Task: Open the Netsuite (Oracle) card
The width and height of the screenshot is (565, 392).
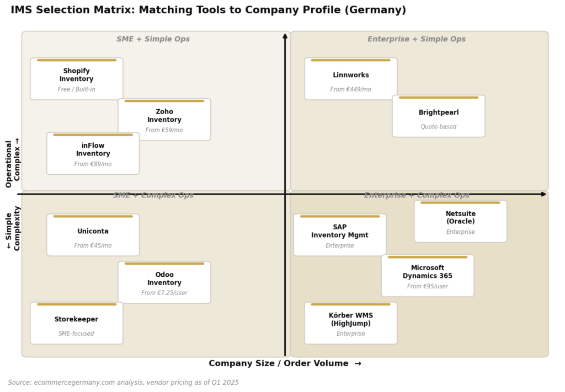Action: point(460,222)
